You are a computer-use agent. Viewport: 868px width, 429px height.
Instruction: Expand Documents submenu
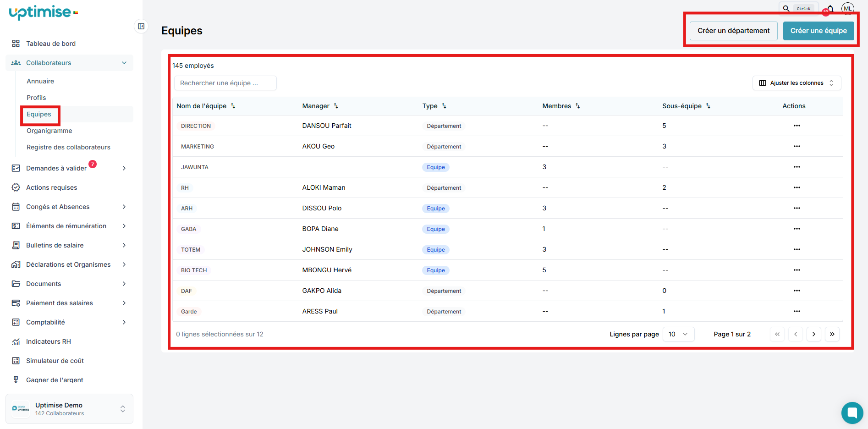pyautogui.click(x=124, y=284)
